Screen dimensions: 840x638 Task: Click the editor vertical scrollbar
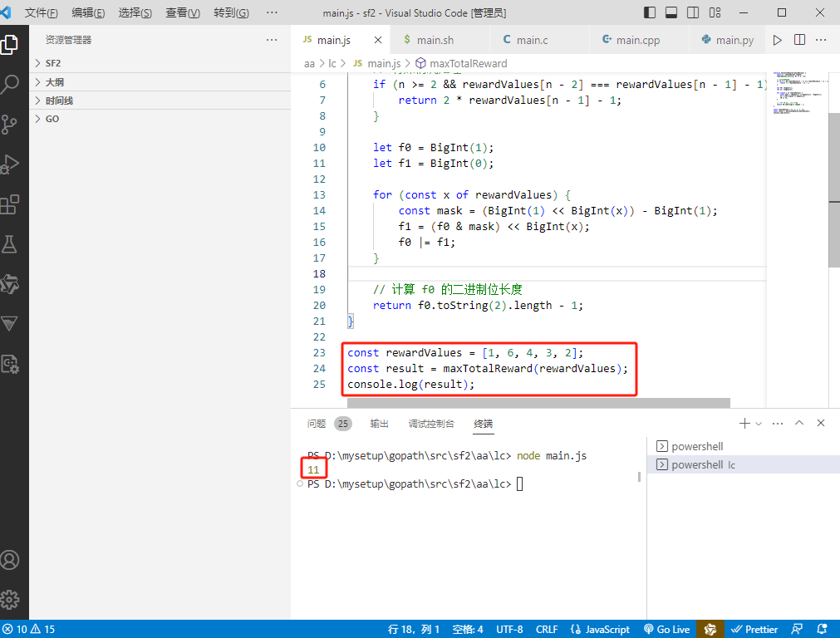point(834,190)
